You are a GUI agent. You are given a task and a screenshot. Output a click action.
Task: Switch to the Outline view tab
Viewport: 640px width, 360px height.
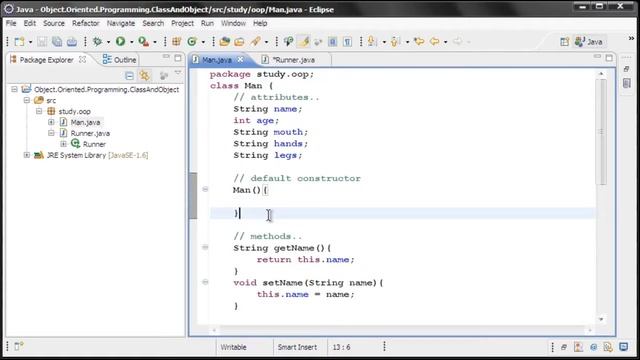tap(119, 60)
